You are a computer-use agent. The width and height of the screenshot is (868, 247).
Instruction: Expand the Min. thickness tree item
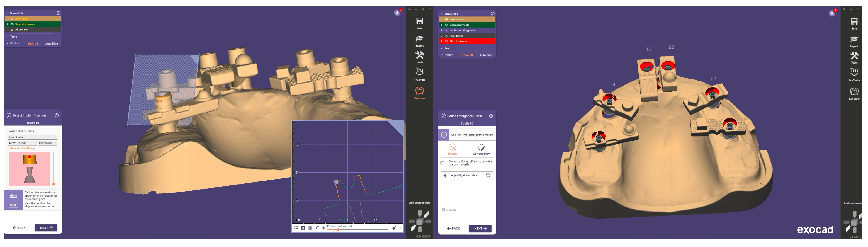pyautogui.click(x=442, y=42)
